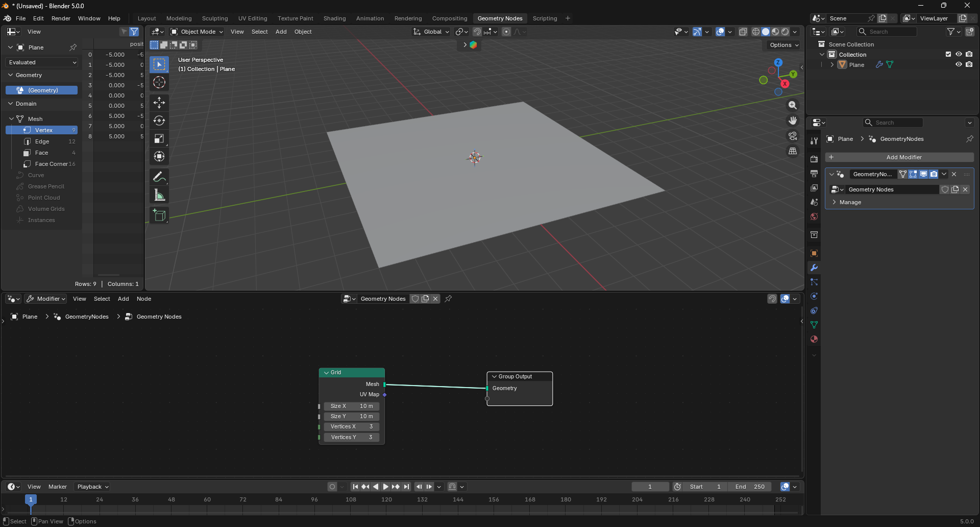Open the Render menu

pos(61,18)
